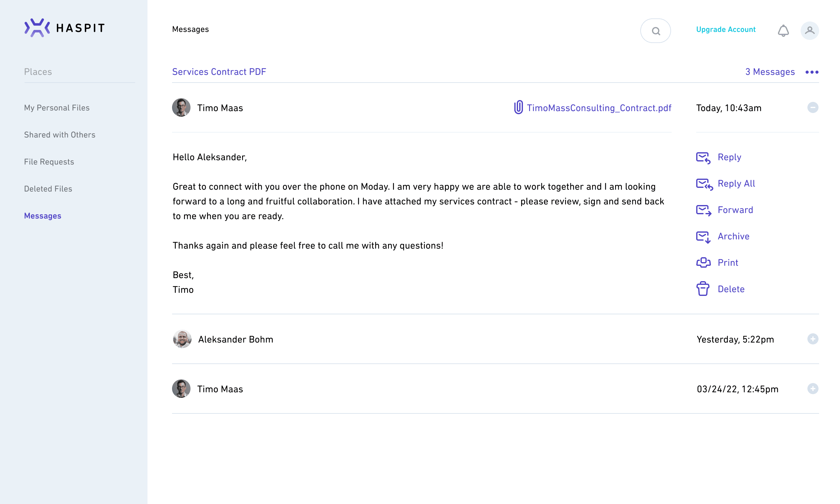
Task: Click the Print printer icon
Action: click(x=703, y=262)
